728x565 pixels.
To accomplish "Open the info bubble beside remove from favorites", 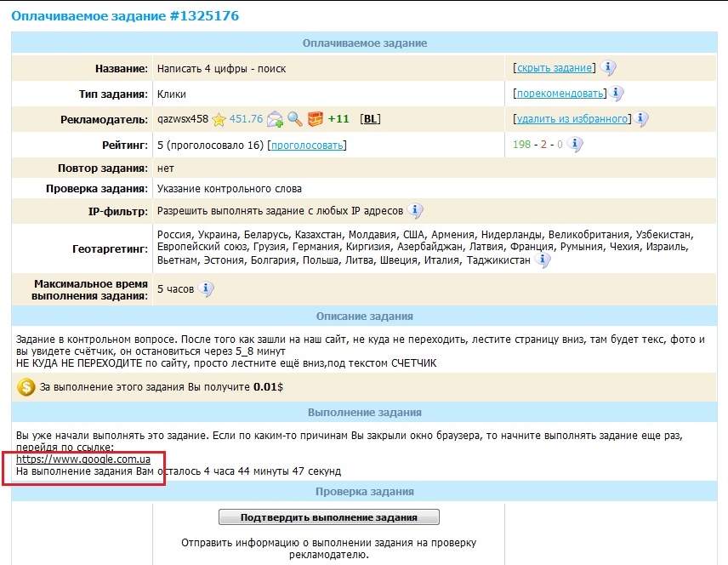I will 640,119.
